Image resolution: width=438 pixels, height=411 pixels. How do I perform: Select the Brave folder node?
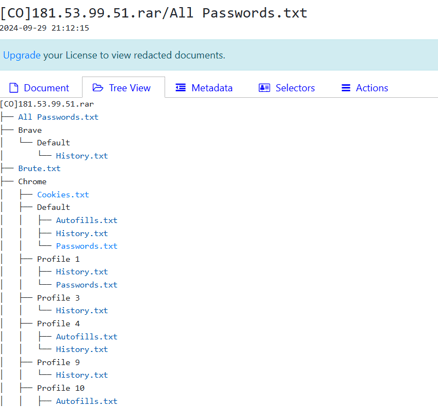(30, 130)
